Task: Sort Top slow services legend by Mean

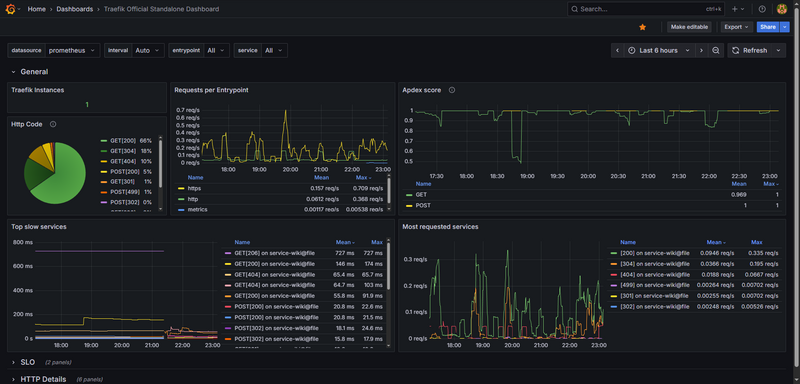Action: [x=345, y=242]
